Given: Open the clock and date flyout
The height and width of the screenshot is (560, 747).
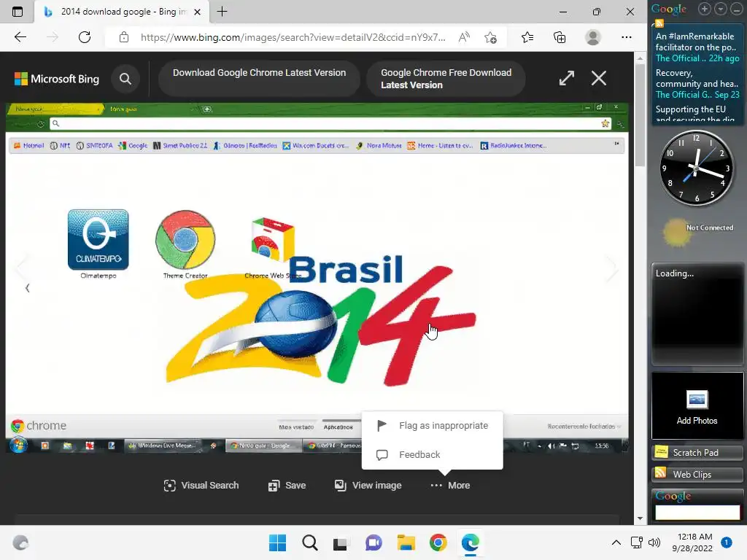Looking at the screenshot, I should 692,542.
